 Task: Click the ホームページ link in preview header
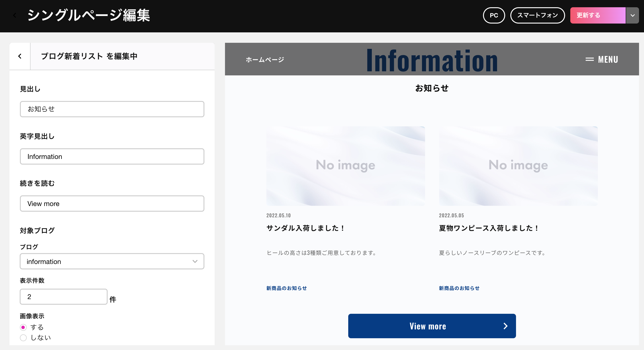(265, 60)
